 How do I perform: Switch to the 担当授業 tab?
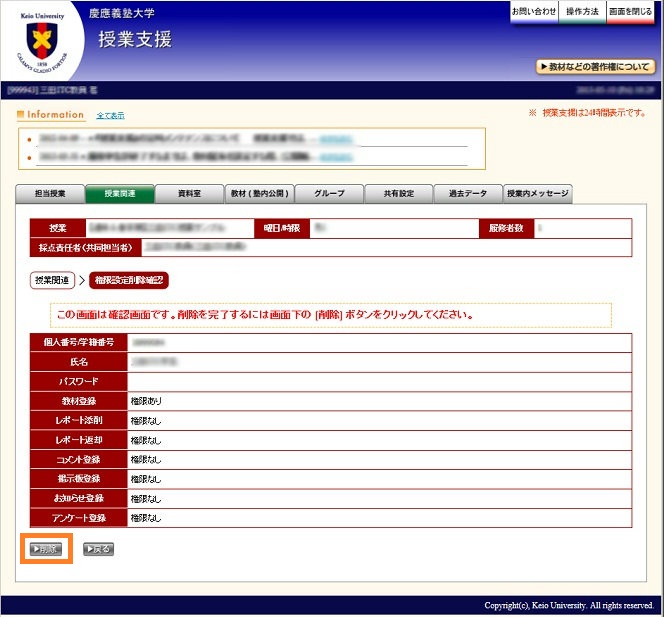50,194
